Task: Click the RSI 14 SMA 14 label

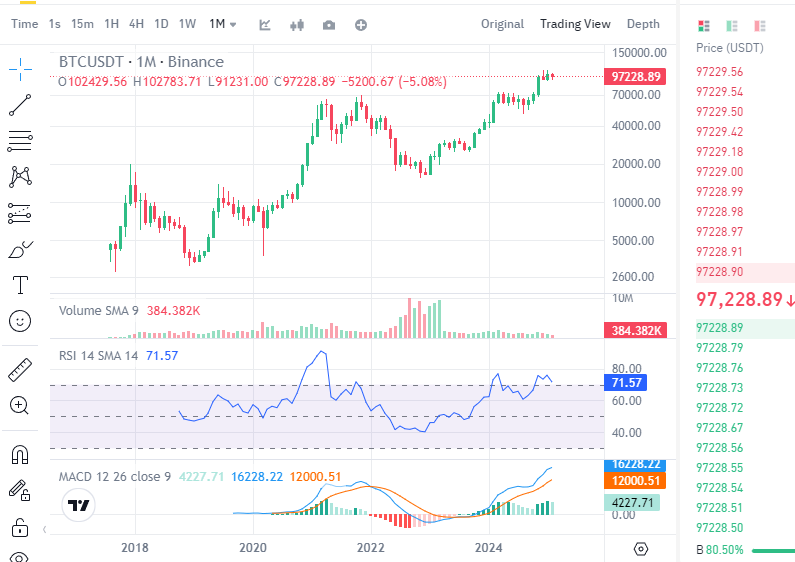Action: coord(98,356)
